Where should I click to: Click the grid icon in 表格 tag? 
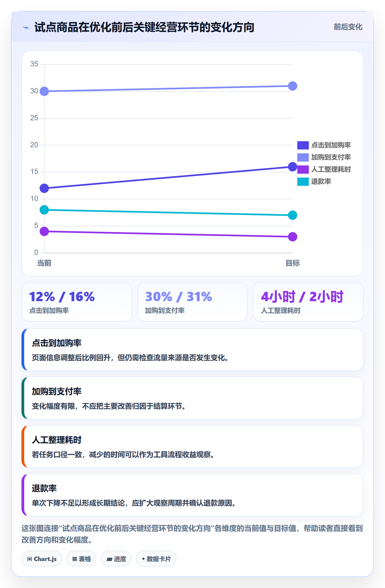click(75, 559)
